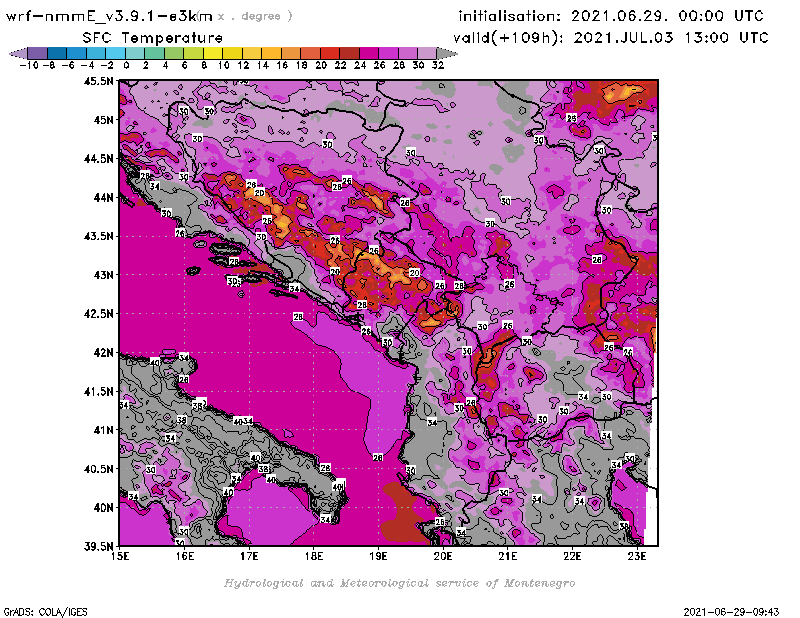
Task: Click the legend swatch between -2 and 0
Action: tap(115, 53)
